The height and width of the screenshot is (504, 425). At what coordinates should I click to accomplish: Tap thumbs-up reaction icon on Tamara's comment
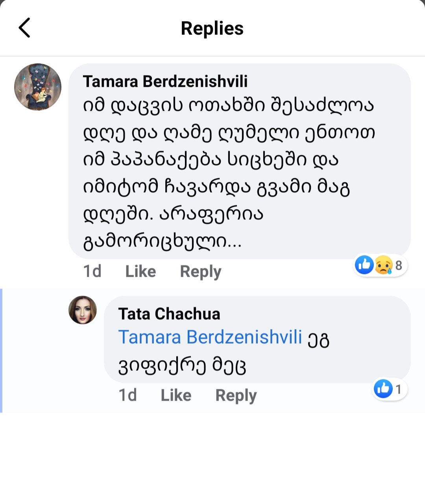pos(364,265)
